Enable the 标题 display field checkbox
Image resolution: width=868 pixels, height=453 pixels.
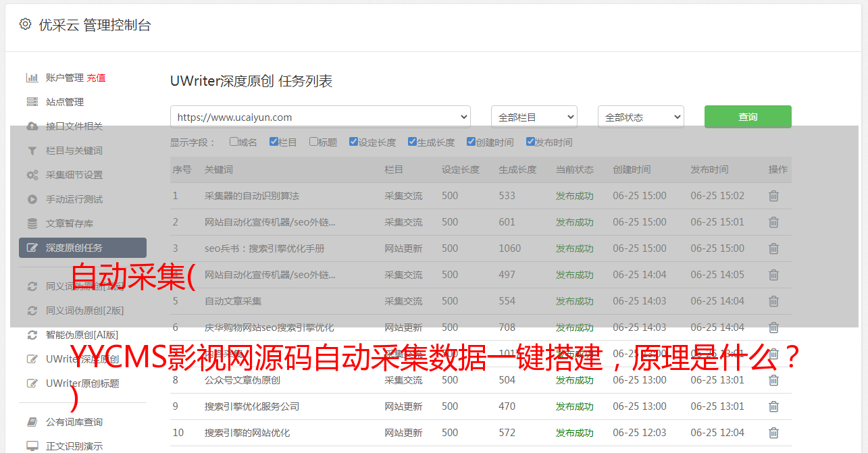pos(313,142)
